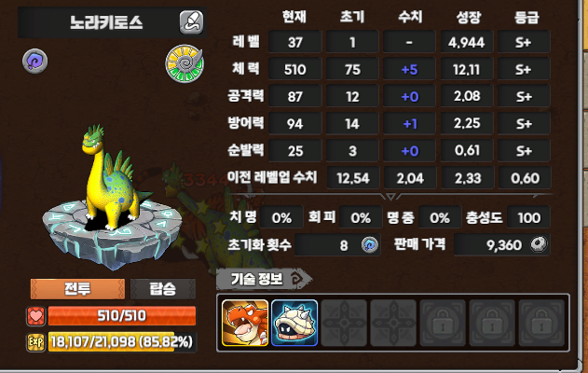Click the experience progress bar at 85.82%

pos(122,342)
